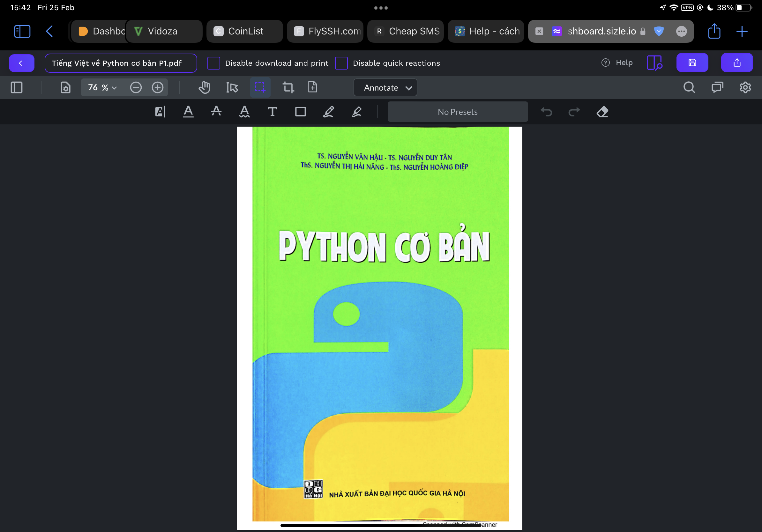The width and height of the screenshot is (762, 532).
Task: Click the add page icon
Action: [313, 87]
